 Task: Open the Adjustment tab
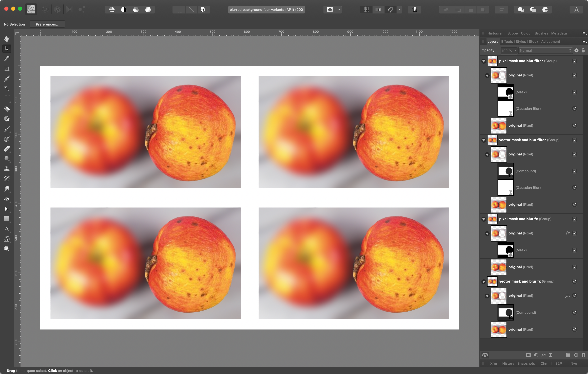coord(550,42)
